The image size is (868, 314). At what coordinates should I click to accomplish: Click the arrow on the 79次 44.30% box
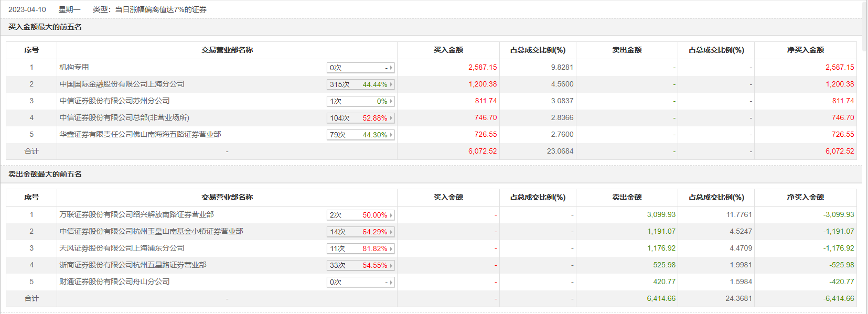(391, 135)
